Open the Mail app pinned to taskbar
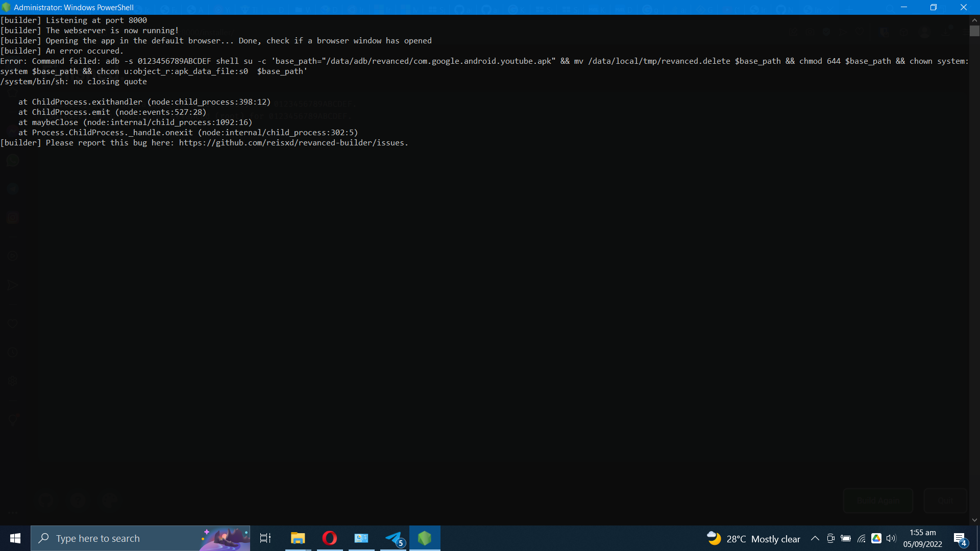The image size is (980, 551). (361, 538)
